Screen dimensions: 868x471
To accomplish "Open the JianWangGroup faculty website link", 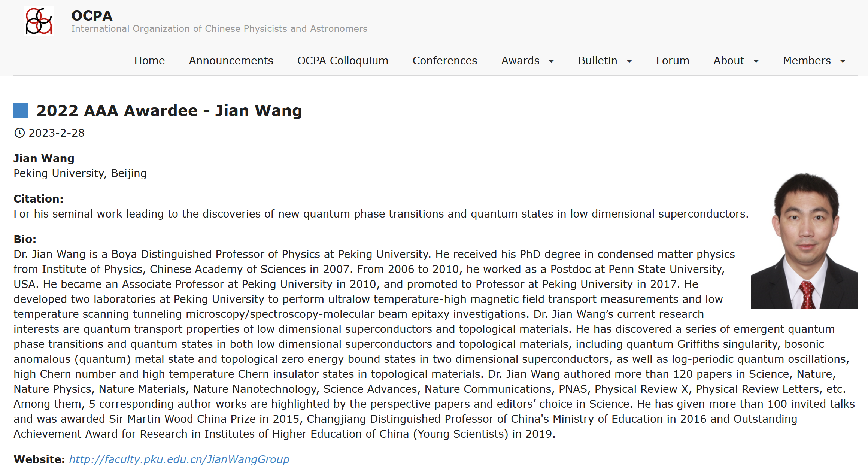I will click(179, 459).
